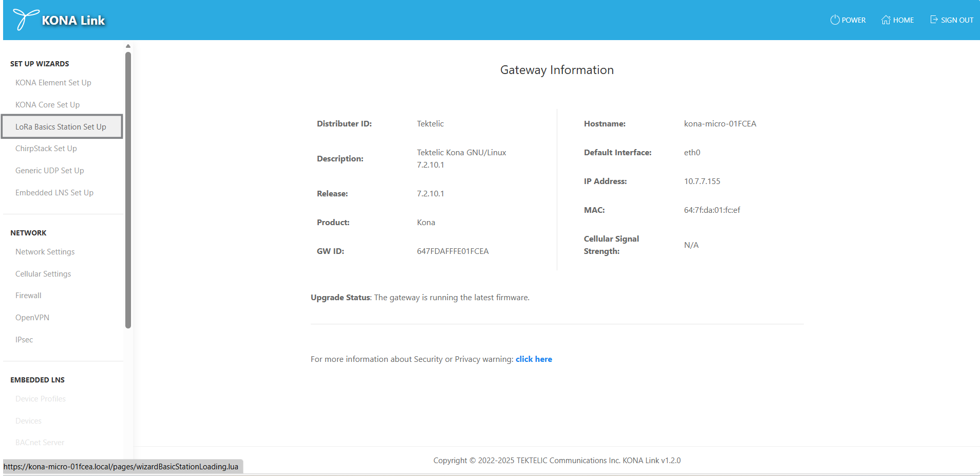Follow the 'click here' security link

pos(534,359)
